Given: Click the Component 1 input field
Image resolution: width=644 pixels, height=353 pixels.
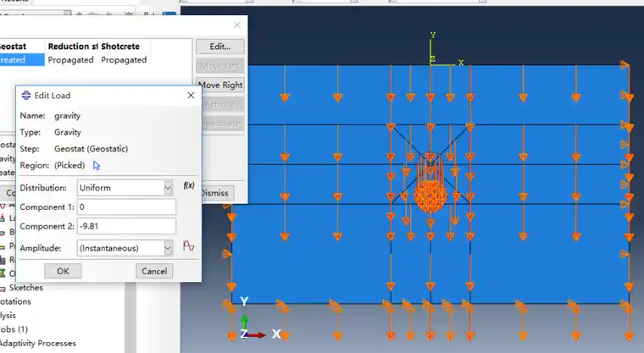Looking at the screenshot, I should tap(126, 207).
